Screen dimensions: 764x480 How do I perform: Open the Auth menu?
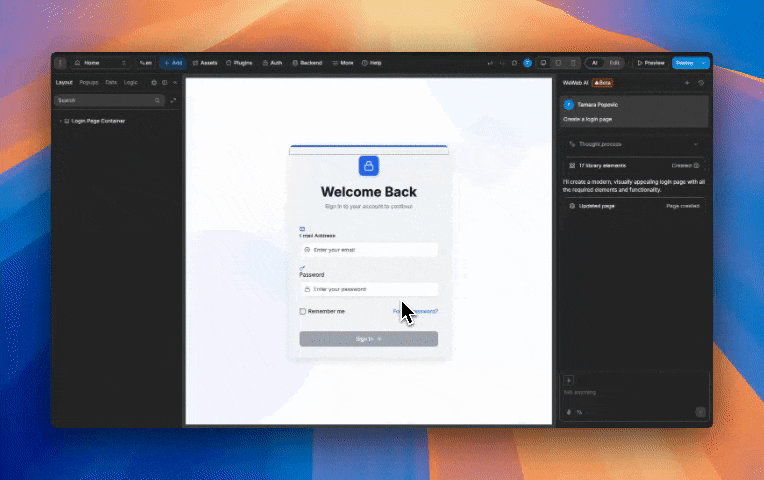coord(272,63)
